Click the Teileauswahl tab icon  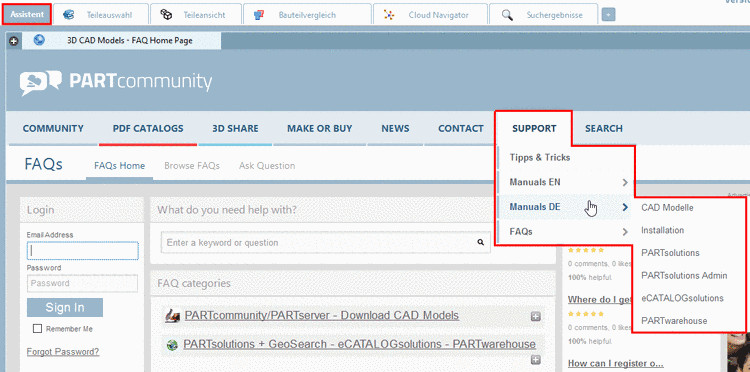click(69, 15)
